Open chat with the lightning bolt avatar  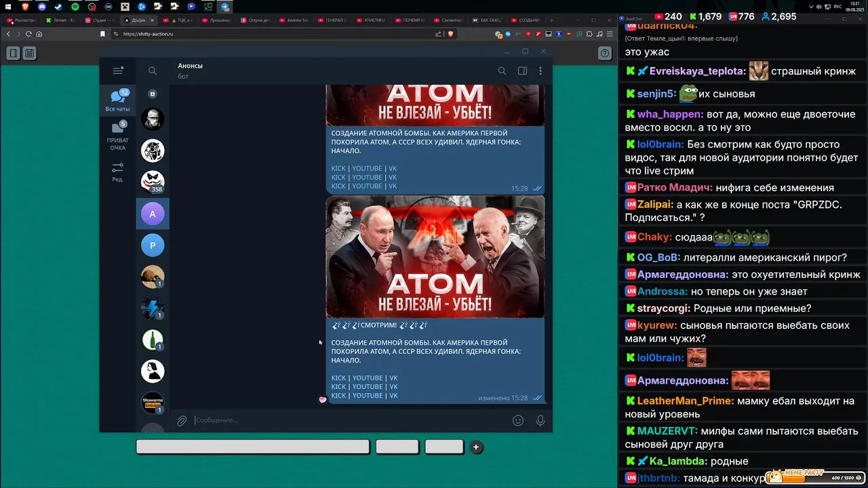[x=153, y=308]
